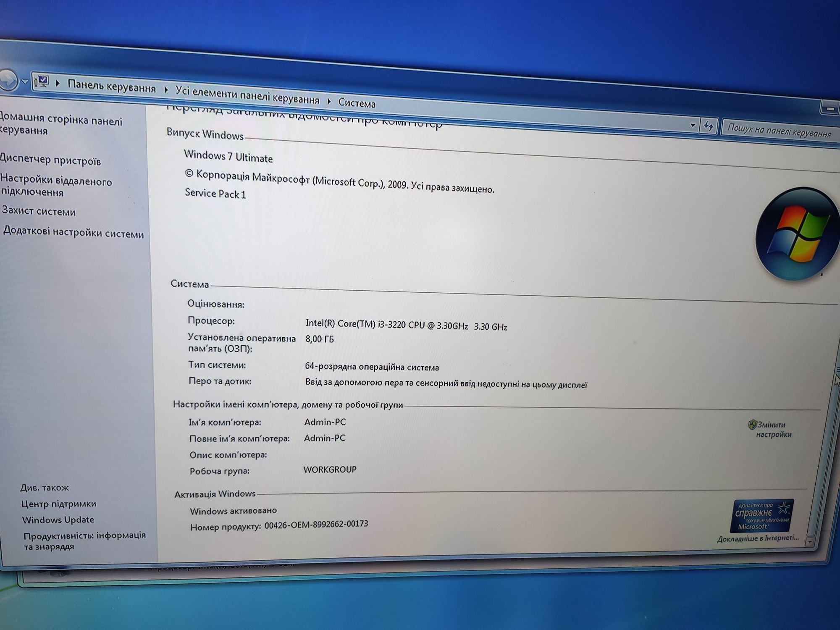Select Панель керування breadcrumb
840x630 pixels.
tap(111, 87)
